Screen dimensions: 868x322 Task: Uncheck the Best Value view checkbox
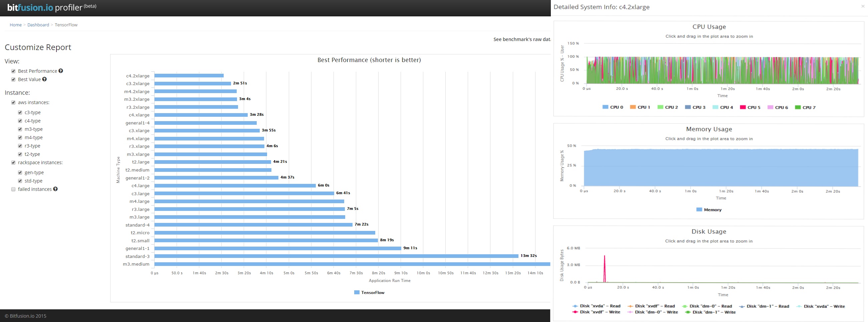13,79
